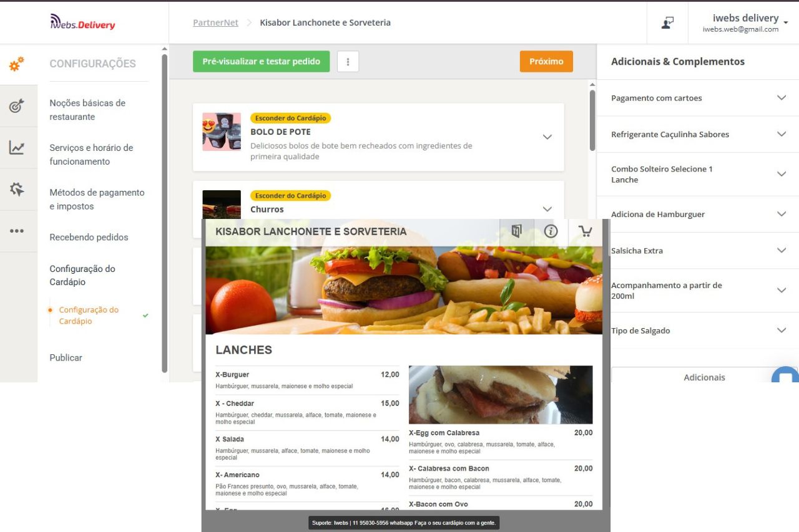Viewport: 799px width, 532px height.
Task: Open the blue chat bubble widget
Action: click(x=785, y=376)
